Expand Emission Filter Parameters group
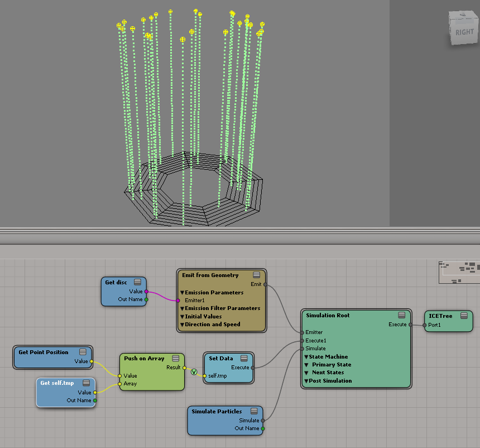 (182, 308)
